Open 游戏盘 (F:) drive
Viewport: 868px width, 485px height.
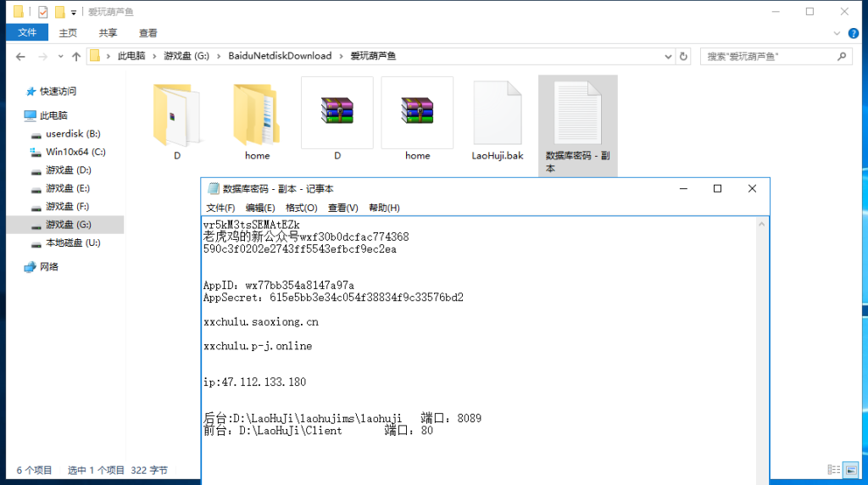pos(67,207)
